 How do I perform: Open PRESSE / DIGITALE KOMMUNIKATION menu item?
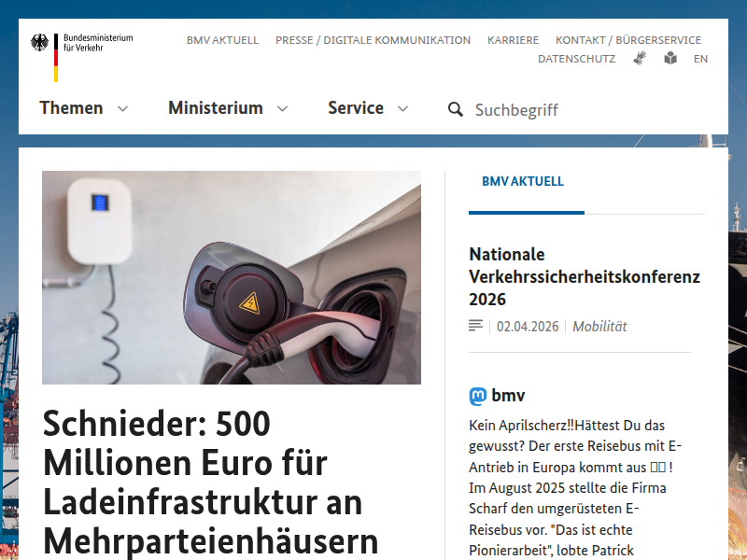pos(373,40)
